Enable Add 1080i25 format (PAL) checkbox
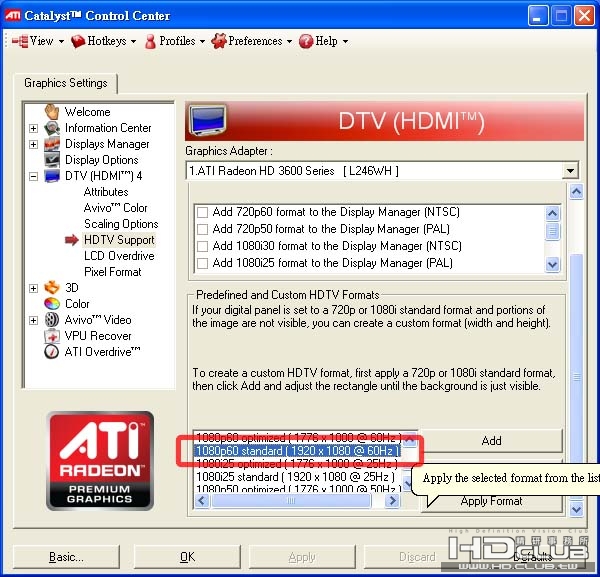The height and width of the screenshot is (577, 600). [x=202, y=263]
